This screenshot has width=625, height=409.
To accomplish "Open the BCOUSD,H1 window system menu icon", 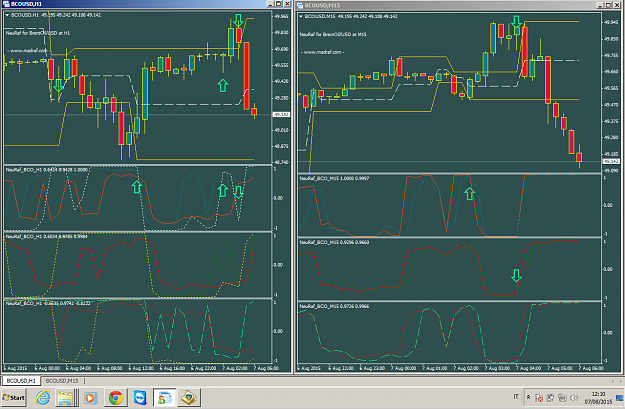I will point(6,4).
